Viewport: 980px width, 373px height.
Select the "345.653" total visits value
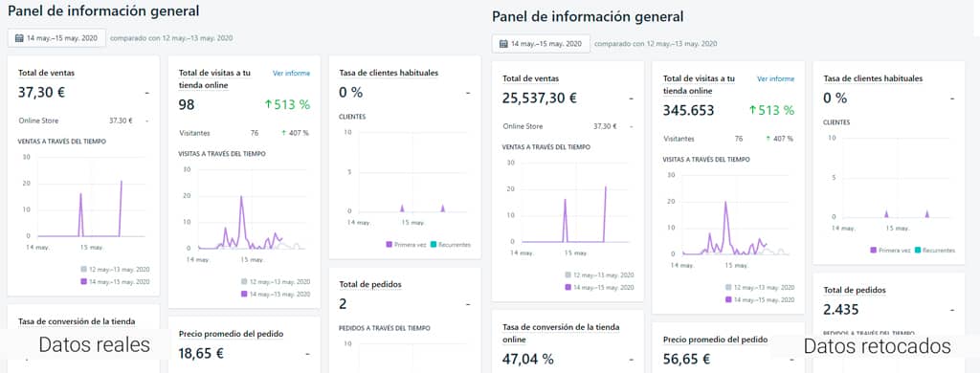pyautogui.click(x=689, y=111)
